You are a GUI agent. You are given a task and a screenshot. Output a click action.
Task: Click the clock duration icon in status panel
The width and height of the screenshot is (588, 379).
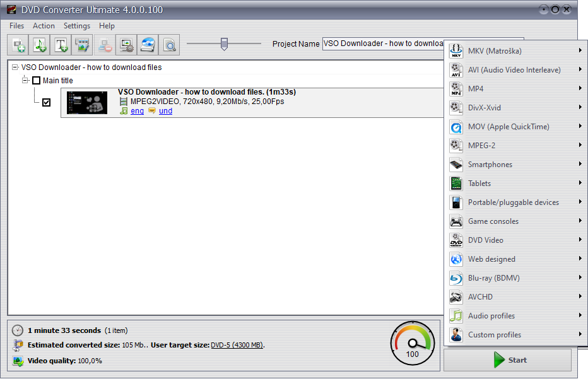tap(18, 330)
